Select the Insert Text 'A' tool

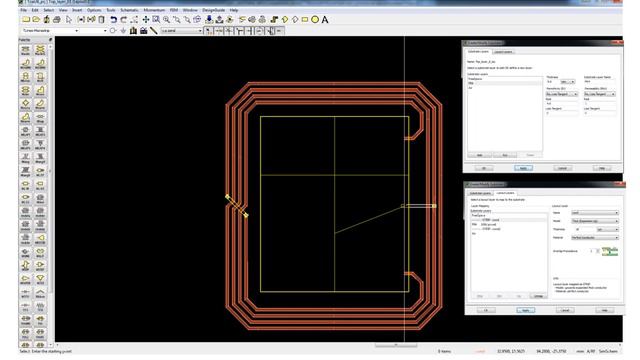point(325,20)
